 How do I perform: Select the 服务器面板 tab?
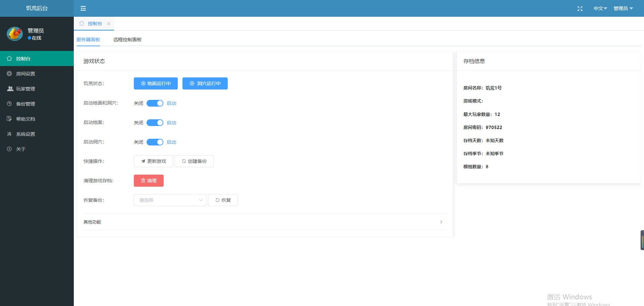point(88,40)
